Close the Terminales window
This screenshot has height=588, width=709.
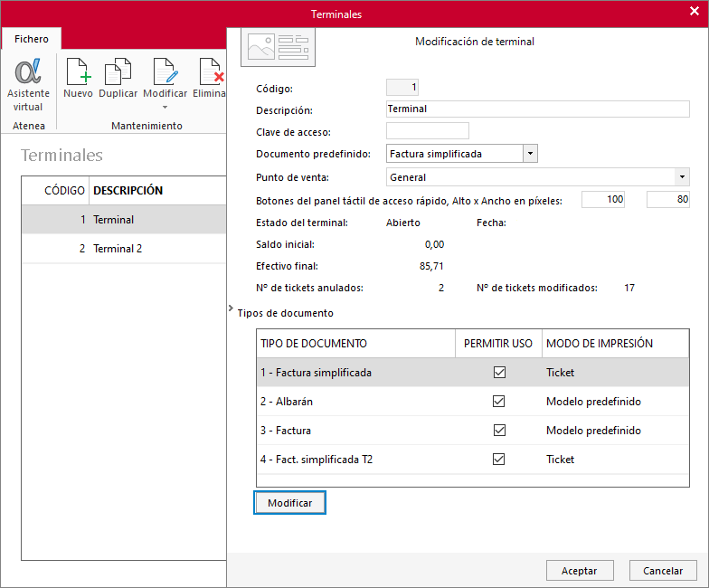(x=695, y=11)
